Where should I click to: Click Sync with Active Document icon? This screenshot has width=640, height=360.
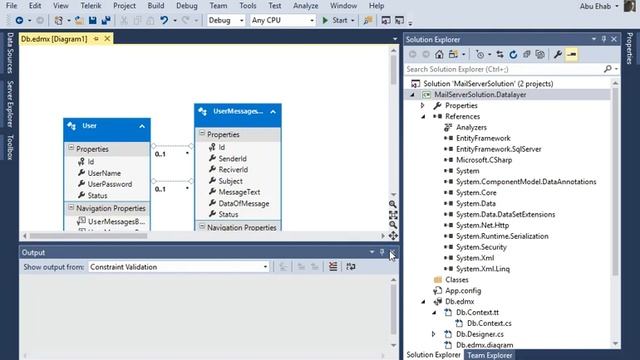(x=500, y=54)
